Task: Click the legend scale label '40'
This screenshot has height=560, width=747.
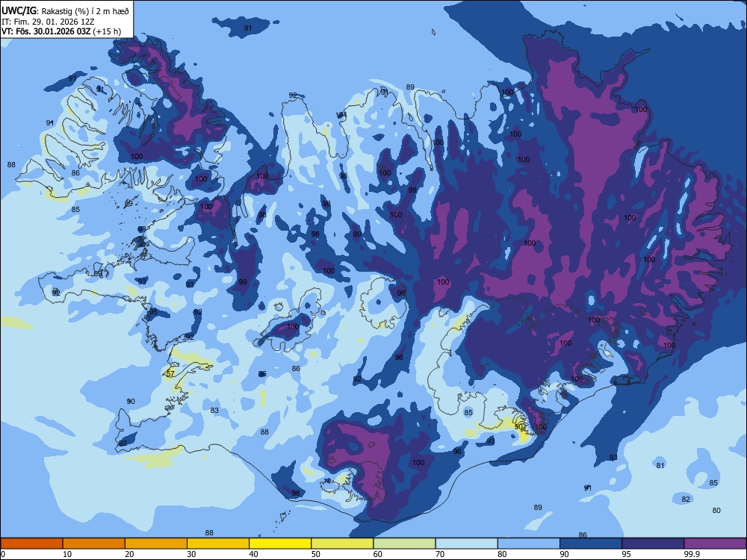Action: pos(253,554)
